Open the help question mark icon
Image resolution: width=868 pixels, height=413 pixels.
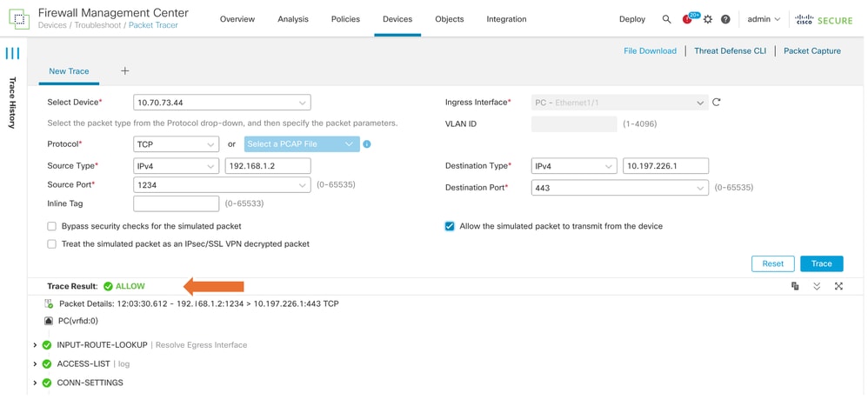pyautogui.click(x=725, y=19)
